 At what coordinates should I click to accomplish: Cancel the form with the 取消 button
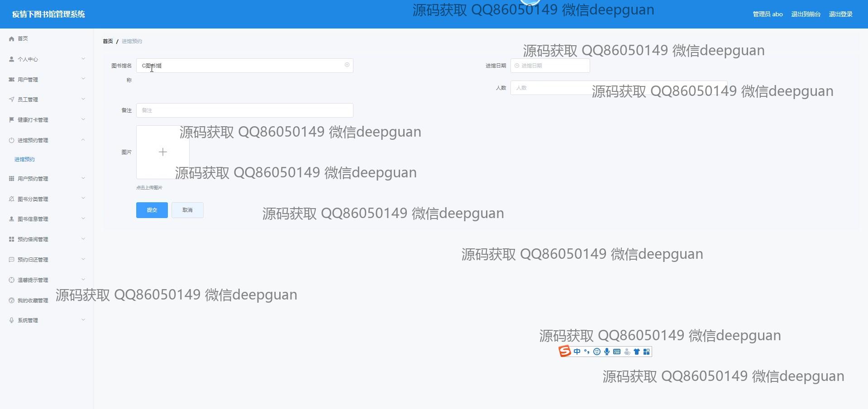point(187,210)
